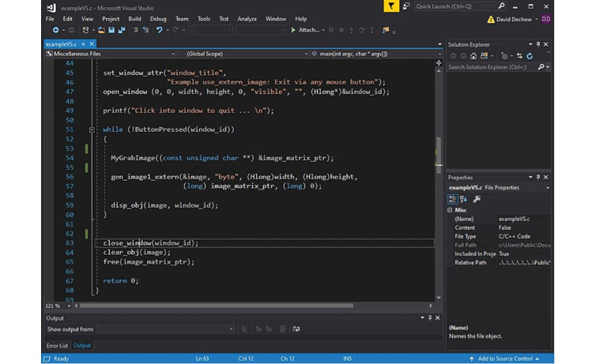Click Solution Explorer Home icon
Image resolution: width=596 pixels, height=364 pixels.
473,56
